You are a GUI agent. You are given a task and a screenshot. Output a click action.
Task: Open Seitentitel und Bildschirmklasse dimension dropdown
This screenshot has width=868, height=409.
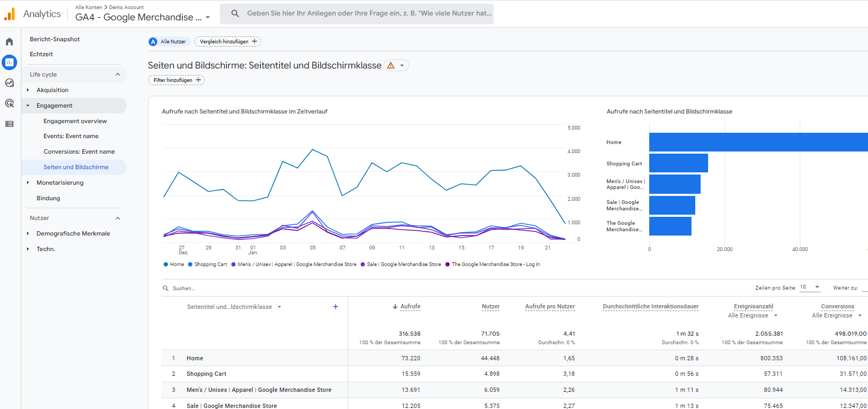point(279,307)
